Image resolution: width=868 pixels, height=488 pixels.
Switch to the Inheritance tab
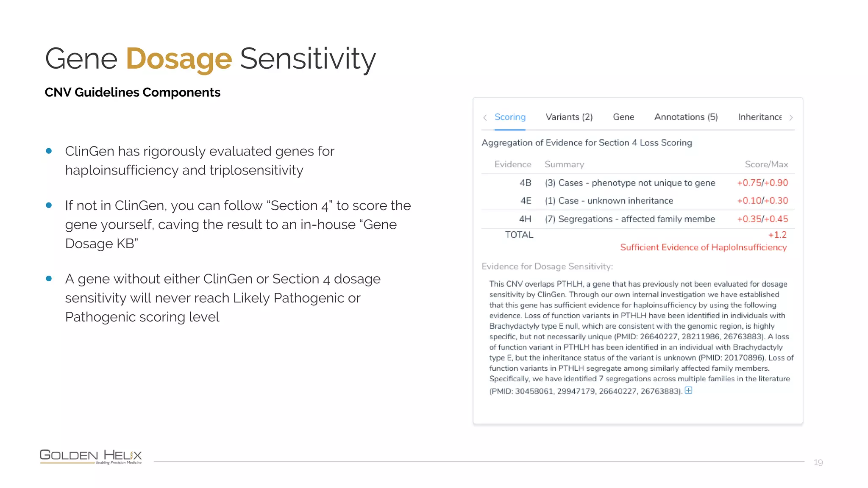click(759, 117)
